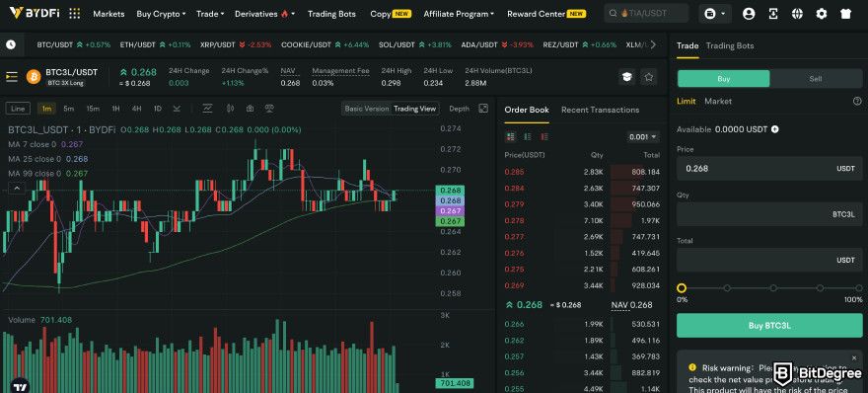Click the Bitcoin coin icon for BTC3L
Screen dimensions: 868x393
click(34, 76)
